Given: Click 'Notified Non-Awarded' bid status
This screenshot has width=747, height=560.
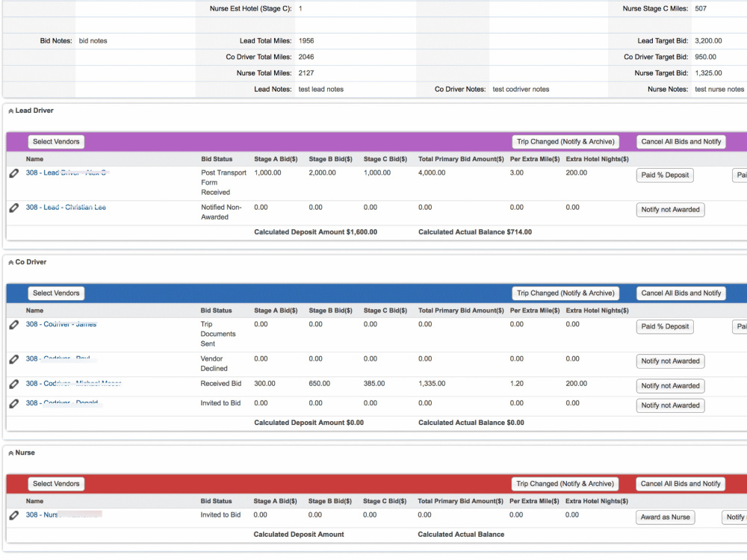Looking at the screenshot, I should pyautogui.click(x=221, y=212).
